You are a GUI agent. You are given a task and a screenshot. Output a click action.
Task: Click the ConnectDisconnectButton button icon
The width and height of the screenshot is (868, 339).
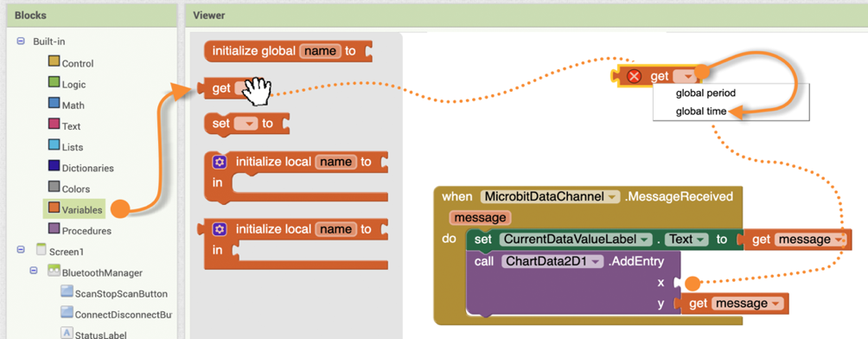67,312
